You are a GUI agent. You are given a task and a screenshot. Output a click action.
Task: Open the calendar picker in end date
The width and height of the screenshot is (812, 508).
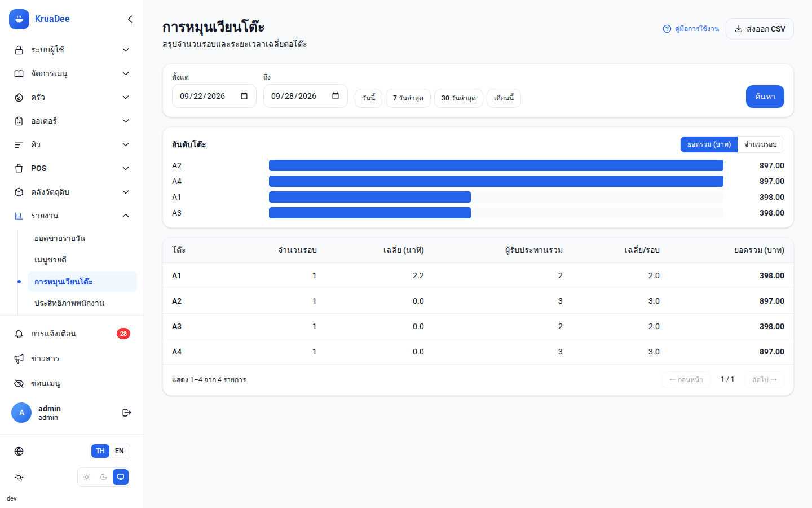pos(336,96)
